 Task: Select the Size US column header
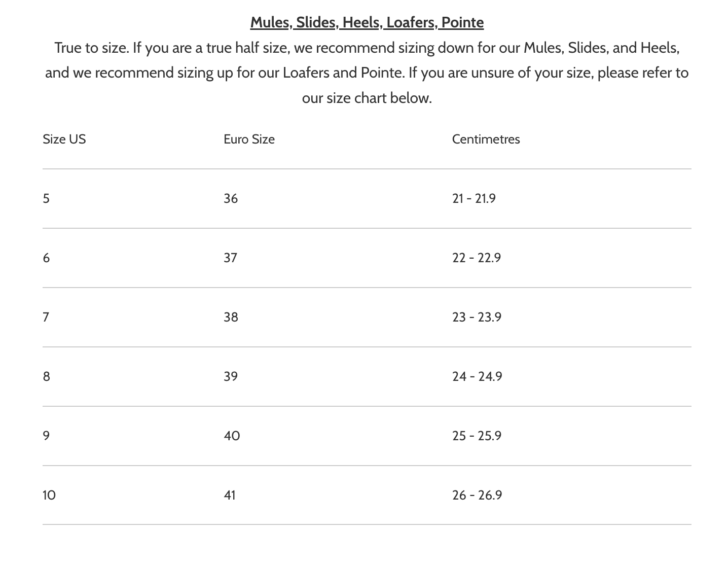point(64,139)
